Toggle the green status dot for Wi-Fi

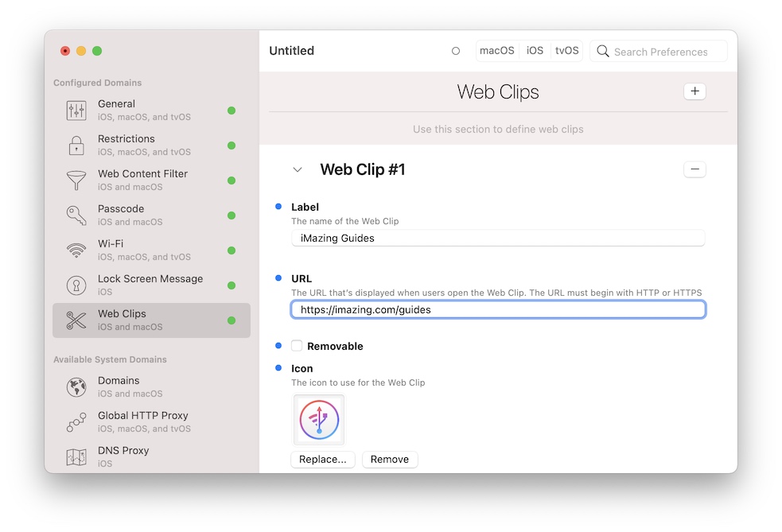pos(231,250)
